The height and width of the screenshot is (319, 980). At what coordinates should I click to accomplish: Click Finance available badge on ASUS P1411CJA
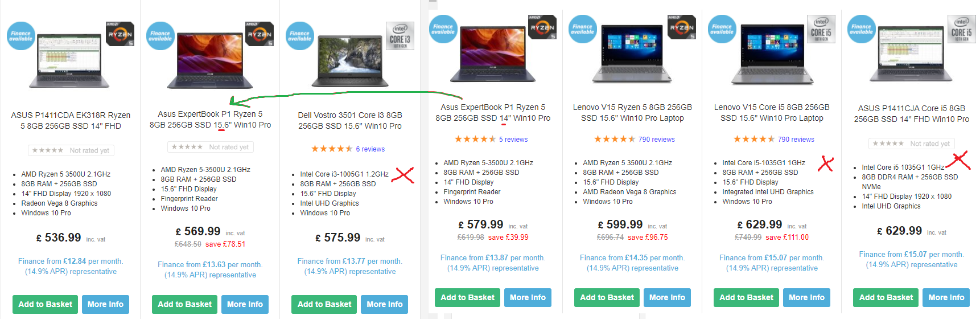pos(861,29)
